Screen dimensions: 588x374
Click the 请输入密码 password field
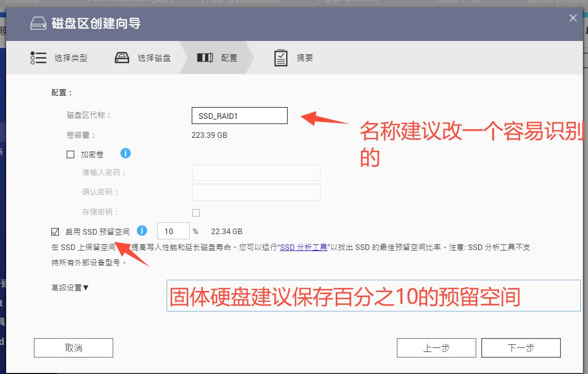(x=255, y=173)
